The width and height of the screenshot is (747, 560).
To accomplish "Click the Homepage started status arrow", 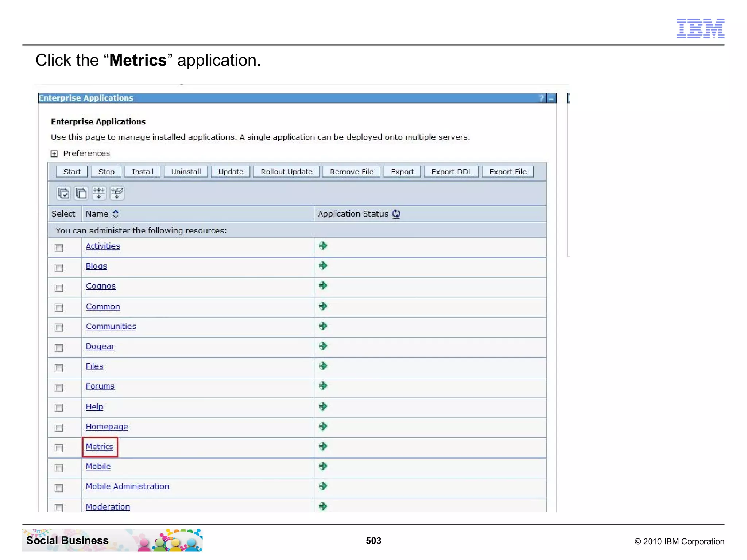I will [323, 426].
